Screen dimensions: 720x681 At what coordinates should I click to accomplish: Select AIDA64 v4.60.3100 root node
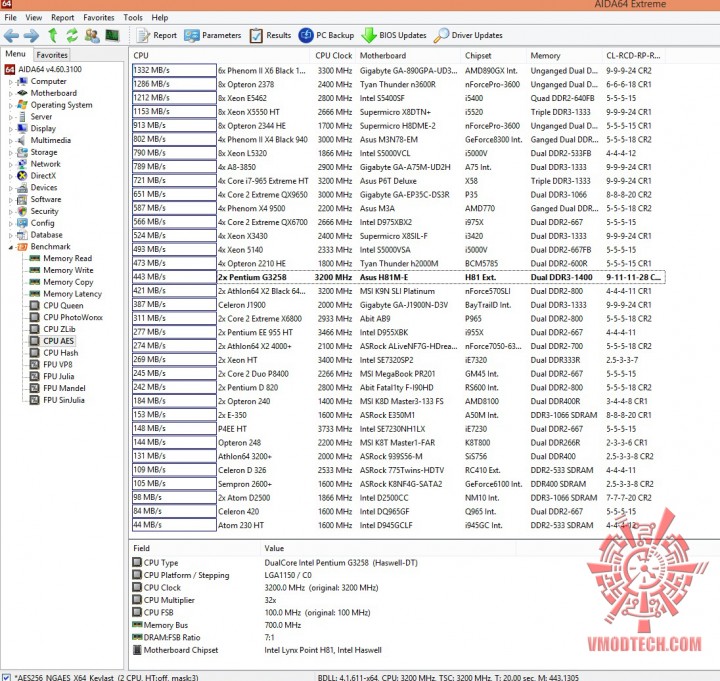(43, 69)
